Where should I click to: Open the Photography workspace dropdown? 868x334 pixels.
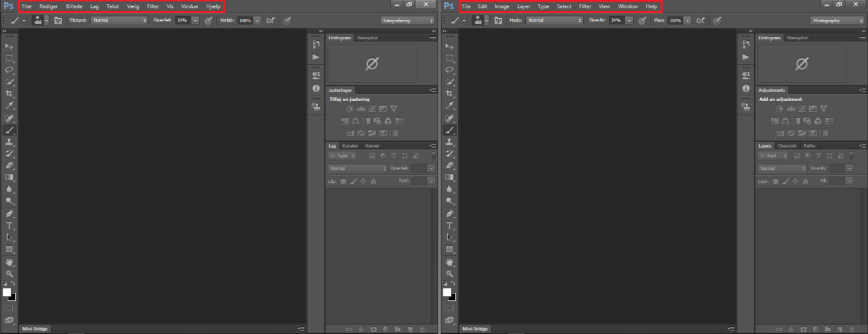pos(838,21)
